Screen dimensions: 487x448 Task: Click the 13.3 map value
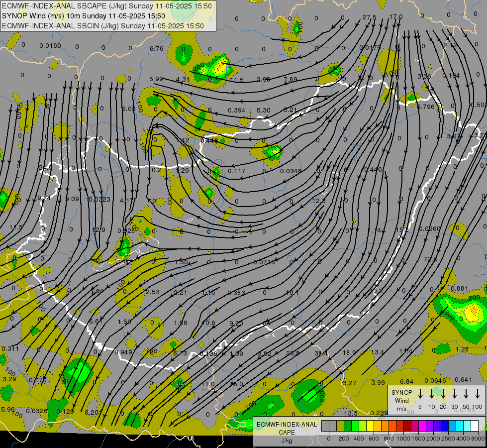pyautogui.click(x=351, y=413)
